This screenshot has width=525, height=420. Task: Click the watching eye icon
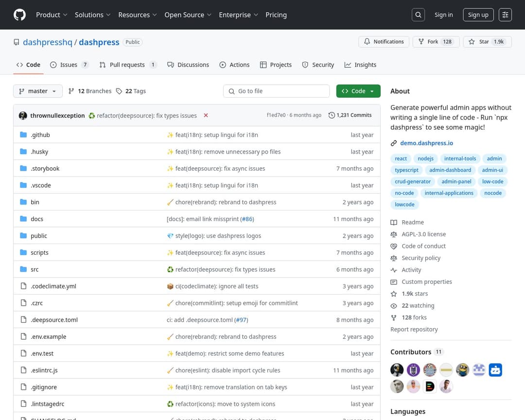point(394,306)
